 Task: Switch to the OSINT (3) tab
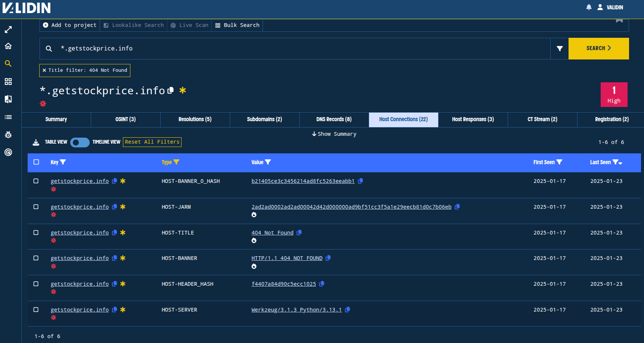(126, 120)
